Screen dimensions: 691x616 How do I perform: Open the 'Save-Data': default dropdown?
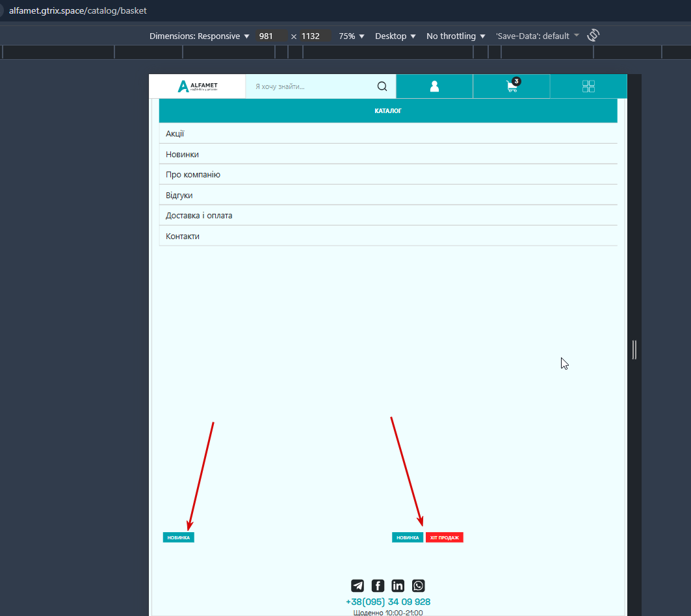click(537, 36)
